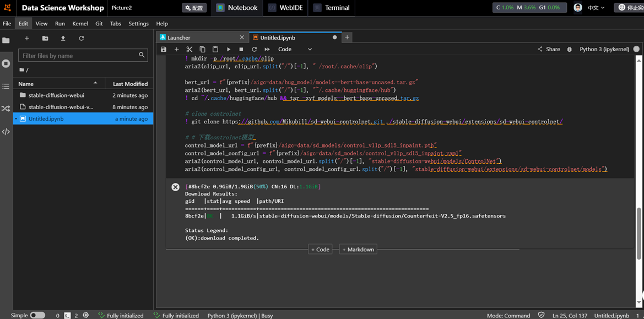Screen dimensions: 644x319
Task: Open the stable-diffusion-webui folder
Action: (x=56, y=95)
